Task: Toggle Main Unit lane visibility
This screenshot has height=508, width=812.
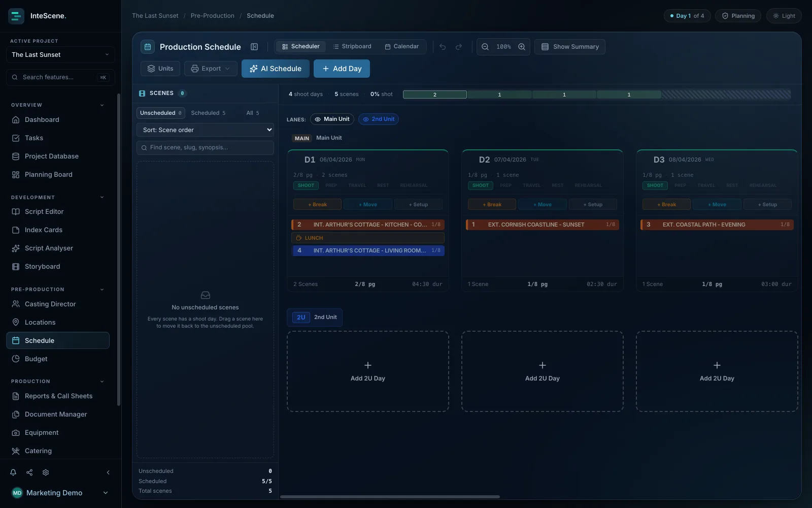Action: tap(332, 119)
